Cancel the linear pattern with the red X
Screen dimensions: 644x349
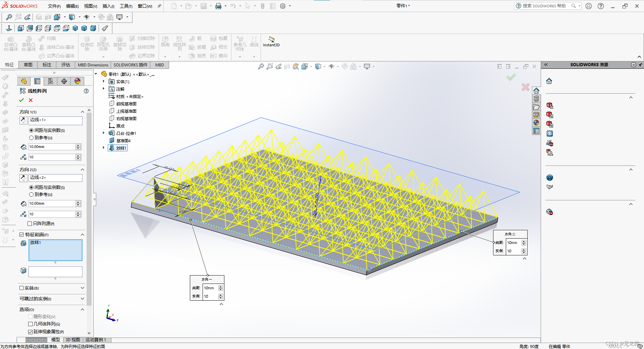pyautogui.click(x=30, y=100)
